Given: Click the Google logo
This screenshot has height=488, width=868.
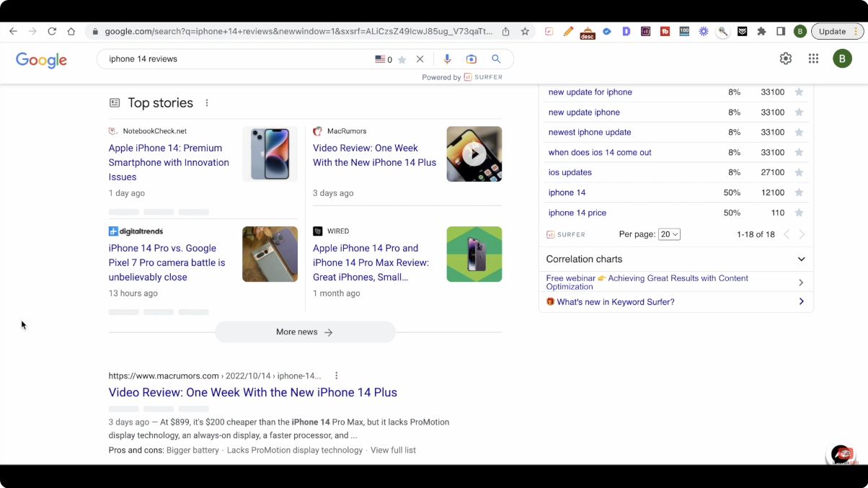Looking at the screenshot, I should point(41,60).
